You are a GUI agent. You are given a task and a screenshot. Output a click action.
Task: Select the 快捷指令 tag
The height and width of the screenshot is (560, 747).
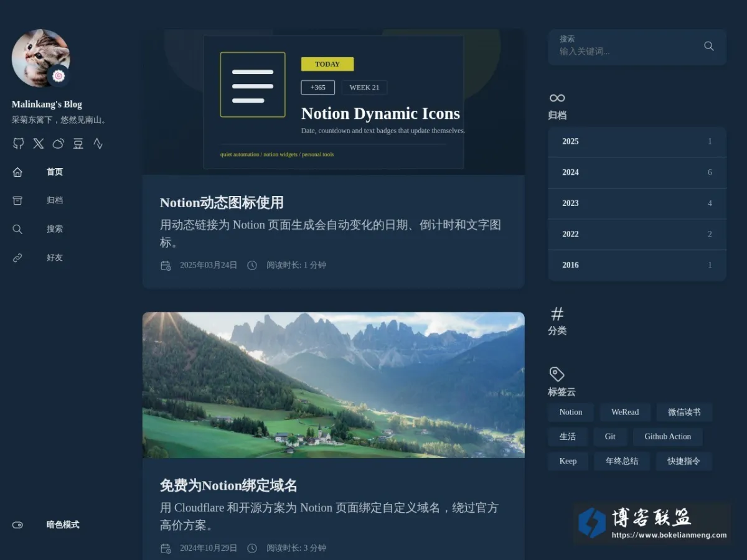click(684, 461)
